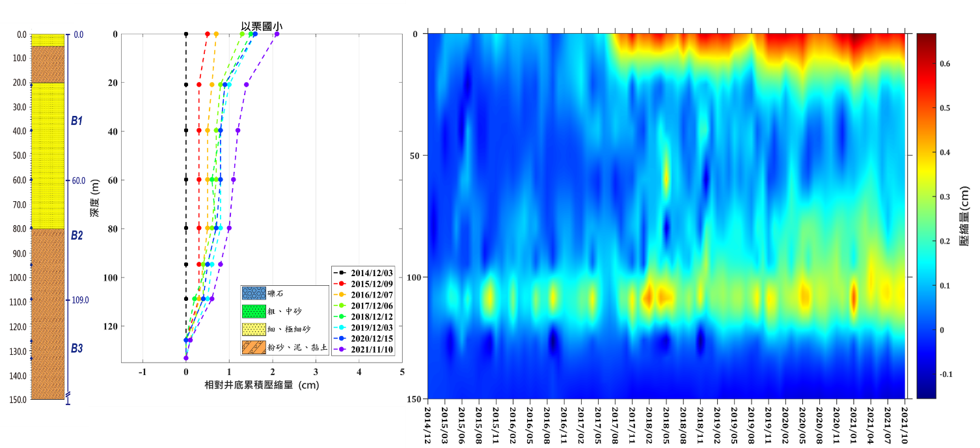Click the gravel 礫石 legend pattern swatch
980x448 pixels.
[251, 294]
